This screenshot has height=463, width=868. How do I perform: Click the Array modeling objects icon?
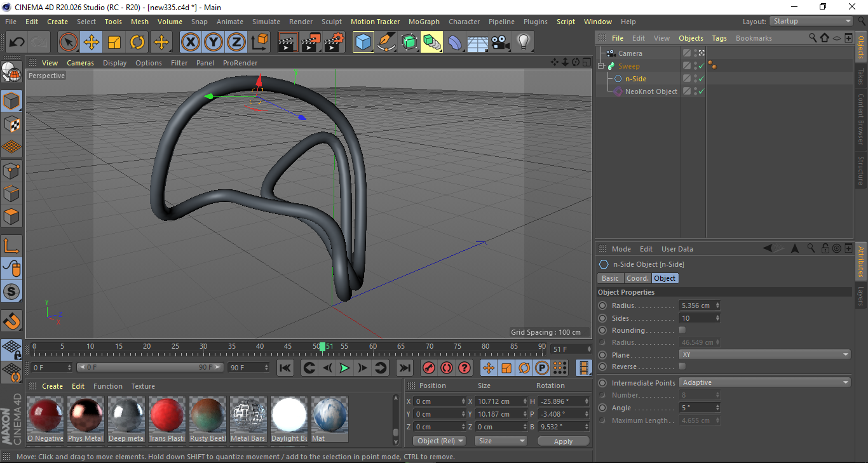pos(431,43)
